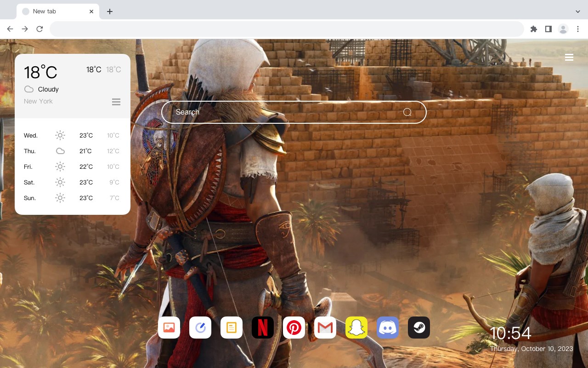This screenshot has width=588, height=368.
Task: Open the photo gallery shortcut icon
Action: click(x=169, y=328)
